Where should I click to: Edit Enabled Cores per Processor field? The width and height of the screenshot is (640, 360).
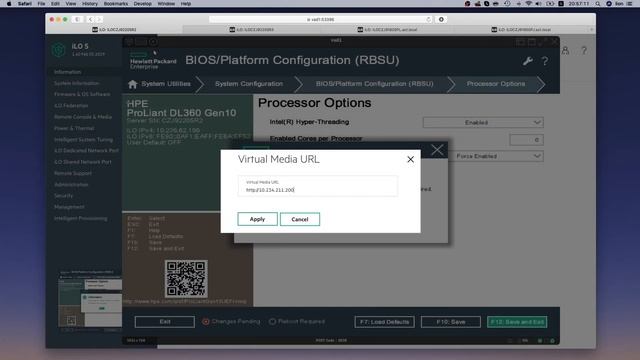[526, 140]
